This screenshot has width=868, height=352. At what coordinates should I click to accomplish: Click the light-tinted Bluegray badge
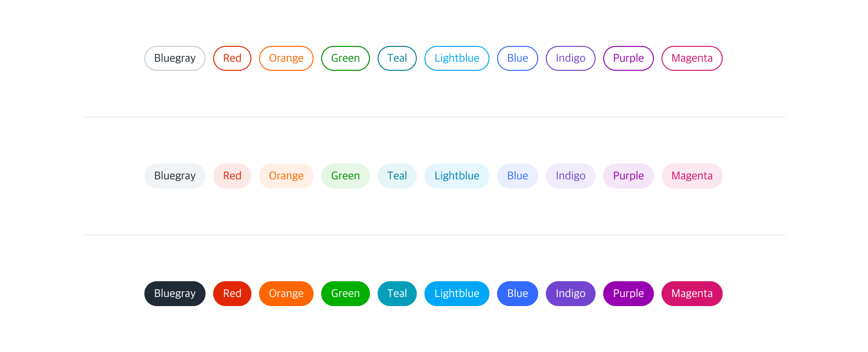tap(174, 176)
